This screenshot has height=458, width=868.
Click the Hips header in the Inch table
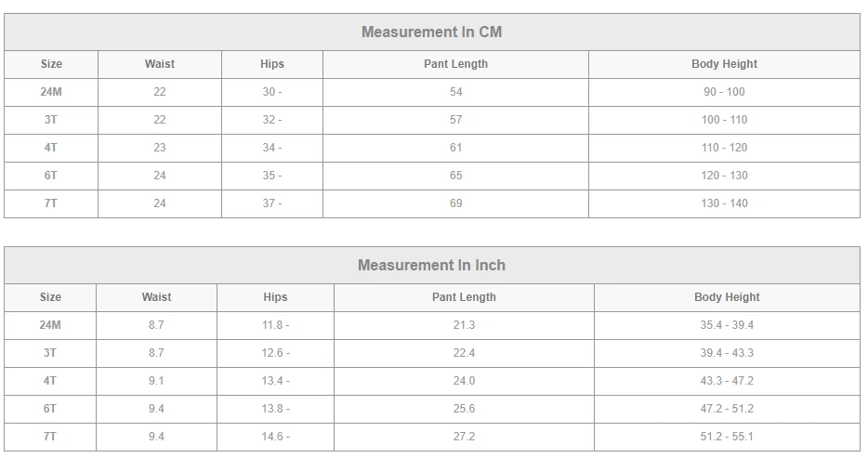click(275, 297)
